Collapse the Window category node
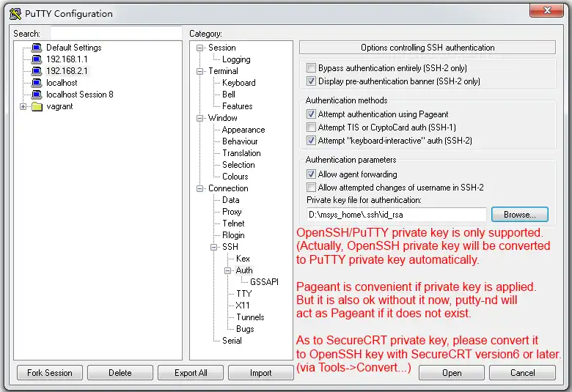Viewport: 572px width, 392px height. coord(199,118)
